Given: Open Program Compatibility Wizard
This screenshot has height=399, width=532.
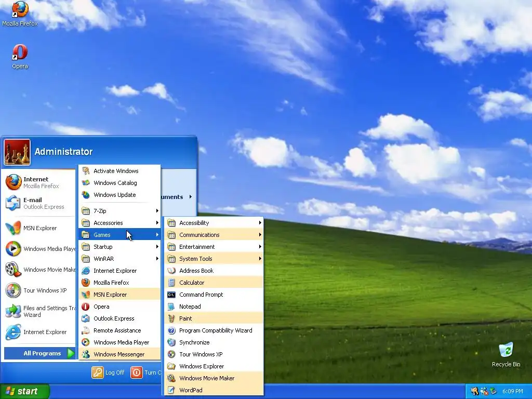Looking at the screenshot, I should pyautogui.click(x=214, y=330).
